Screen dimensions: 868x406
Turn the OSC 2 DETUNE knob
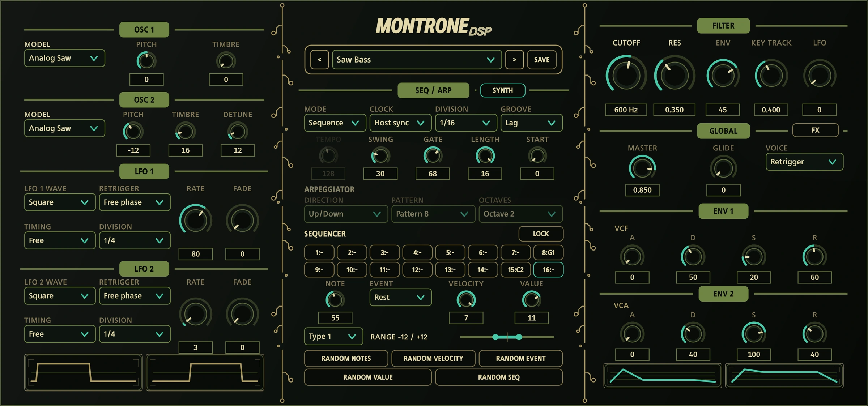coord(237,131)
